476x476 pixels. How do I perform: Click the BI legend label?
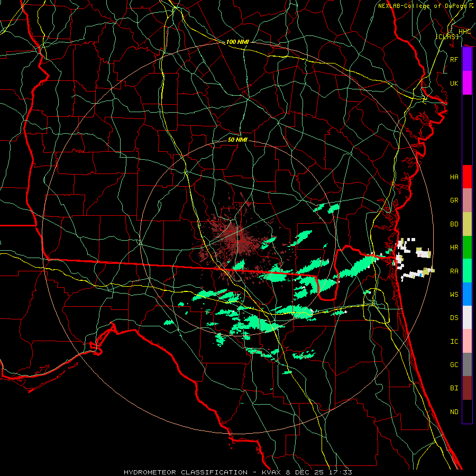coord(454,388)
